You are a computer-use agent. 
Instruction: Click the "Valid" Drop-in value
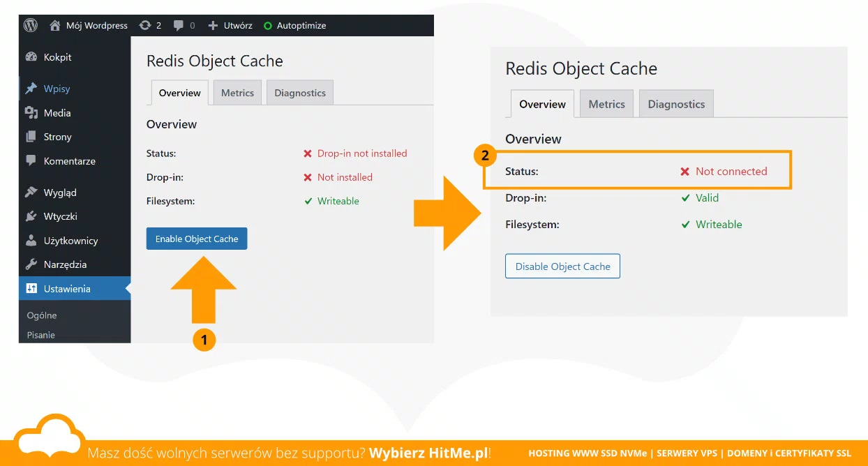[707, 198]
